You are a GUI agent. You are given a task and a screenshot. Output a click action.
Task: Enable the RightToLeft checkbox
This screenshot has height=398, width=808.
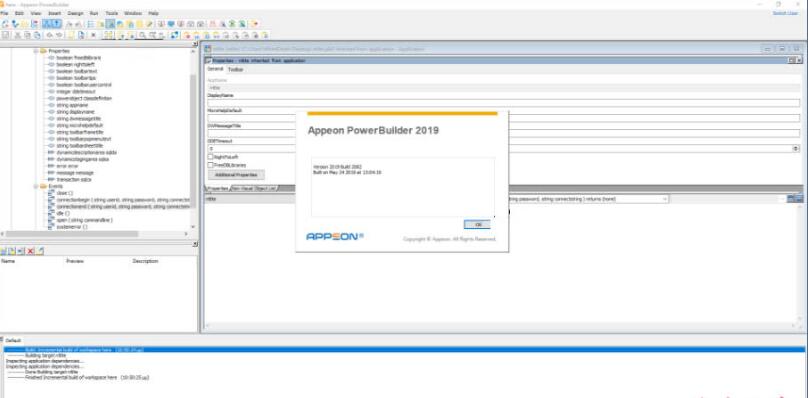(210, 157)
